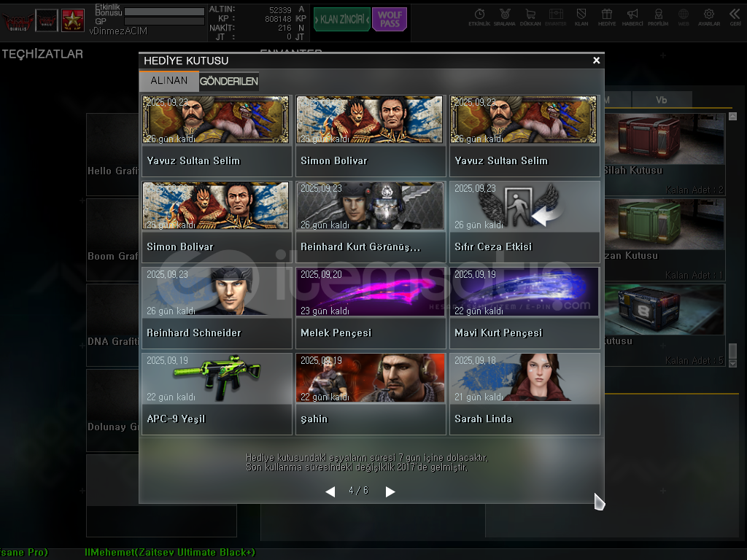
Task: Open the Sıralama ranking icon
Action: [505, 17]
